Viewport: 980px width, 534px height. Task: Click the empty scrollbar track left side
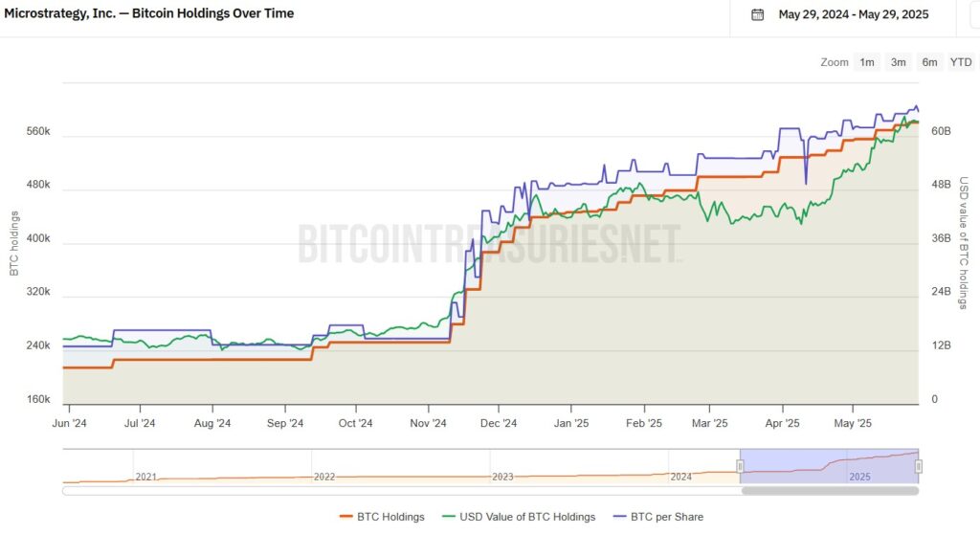(401, 491)
